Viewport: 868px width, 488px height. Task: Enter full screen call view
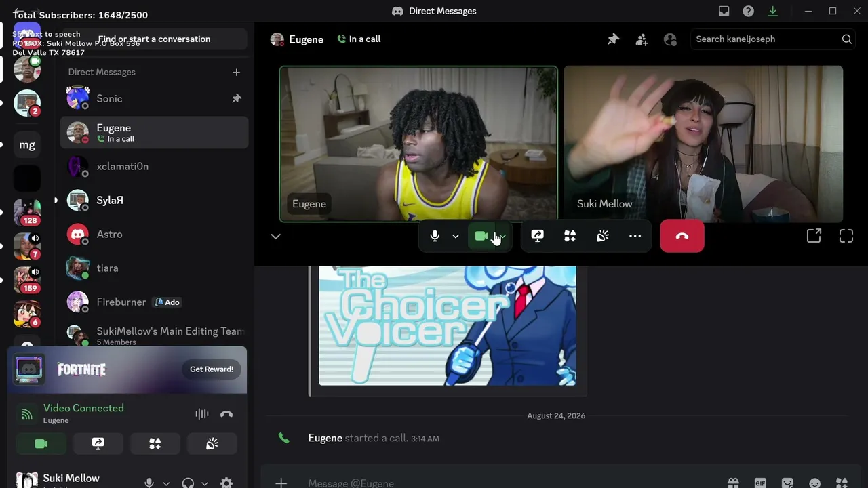coord(846,236)
